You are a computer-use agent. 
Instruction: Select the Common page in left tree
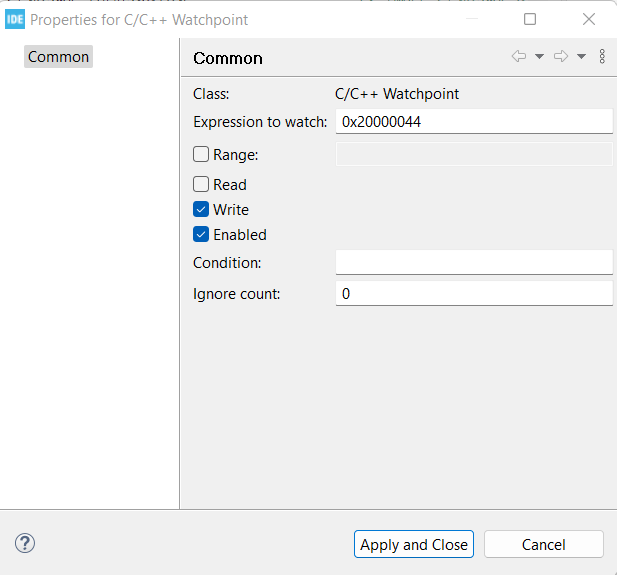[x=58, y=57]
